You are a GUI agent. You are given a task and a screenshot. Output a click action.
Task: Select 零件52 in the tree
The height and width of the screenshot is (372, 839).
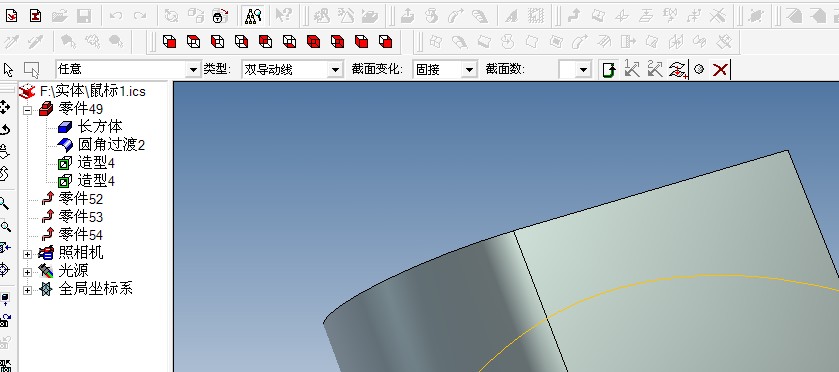coord(80,199)
